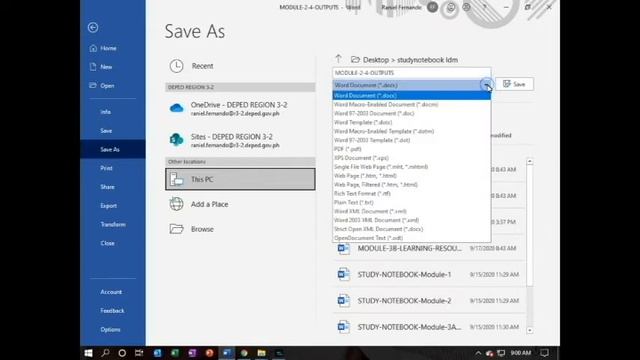
Task: Open MODULE-3B-LEARNING-RESOU... file entry
Action: tap(429, 249)
